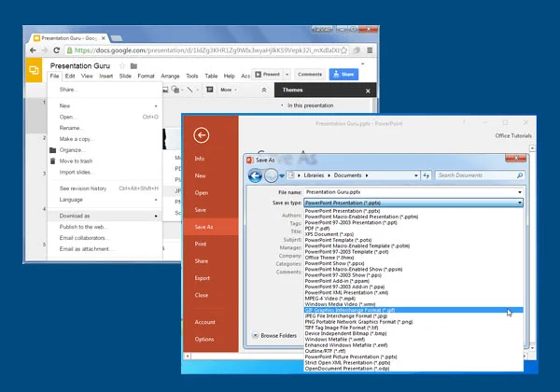Image resolution: width=560 pixels, height=392 pixels.
Task: Open the Format menu in Google Slides
Action: point(147,76)
